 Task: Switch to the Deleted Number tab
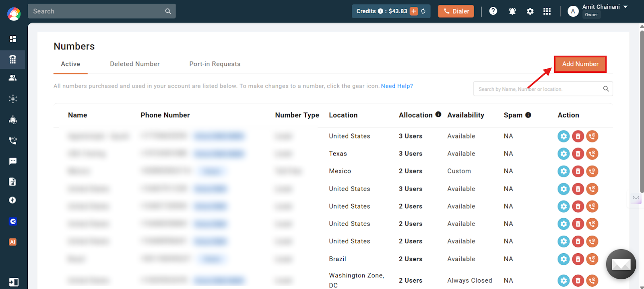pyautogui.click(x=135, y=64)
